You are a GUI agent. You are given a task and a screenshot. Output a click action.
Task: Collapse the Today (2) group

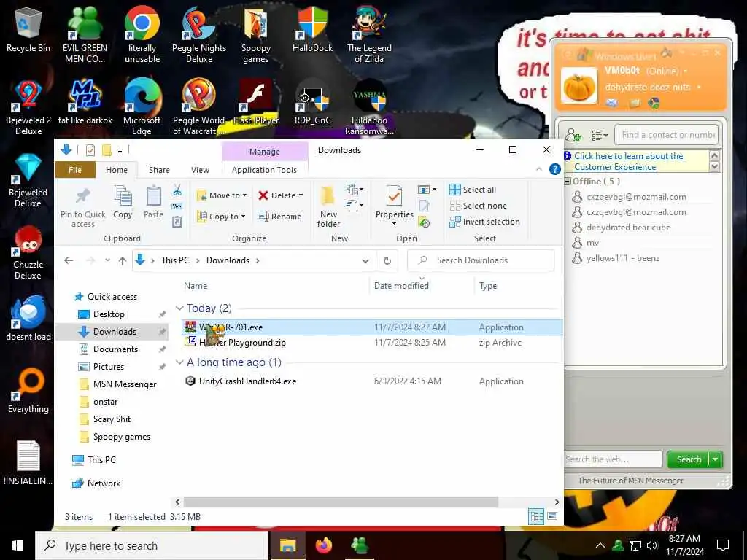[179, 308]
